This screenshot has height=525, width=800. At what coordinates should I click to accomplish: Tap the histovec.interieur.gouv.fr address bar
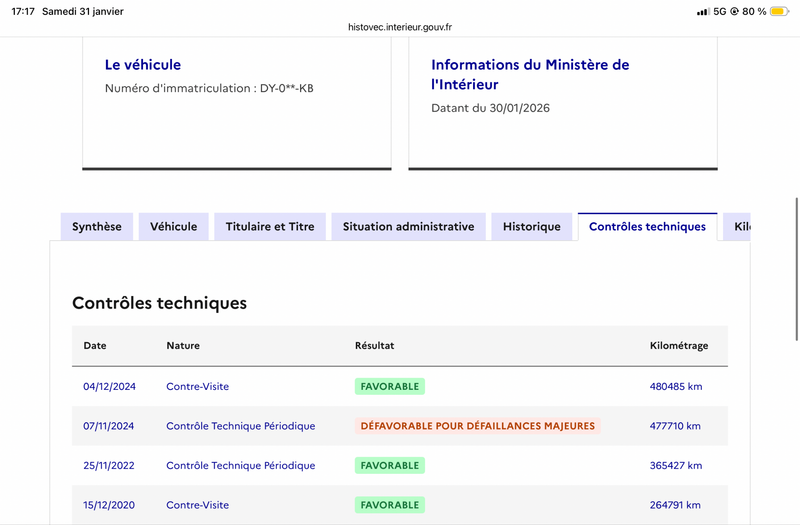[400, 27]
